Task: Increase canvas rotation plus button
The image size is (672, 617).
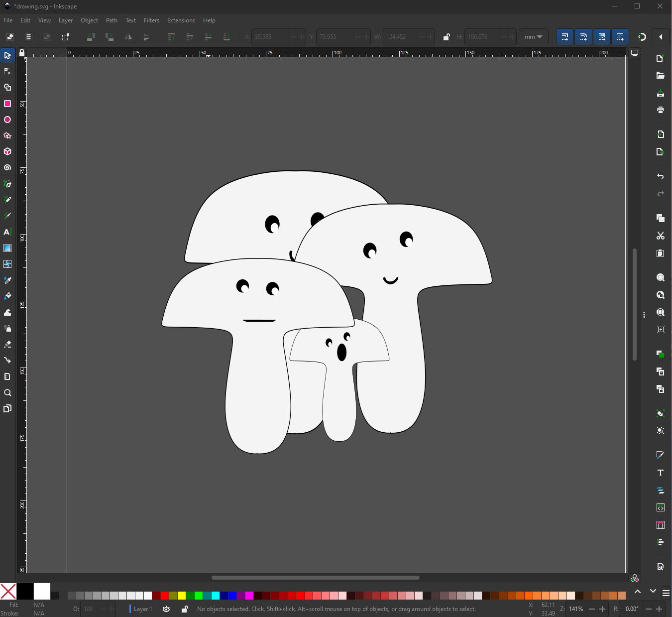Action: click(659, 609)
